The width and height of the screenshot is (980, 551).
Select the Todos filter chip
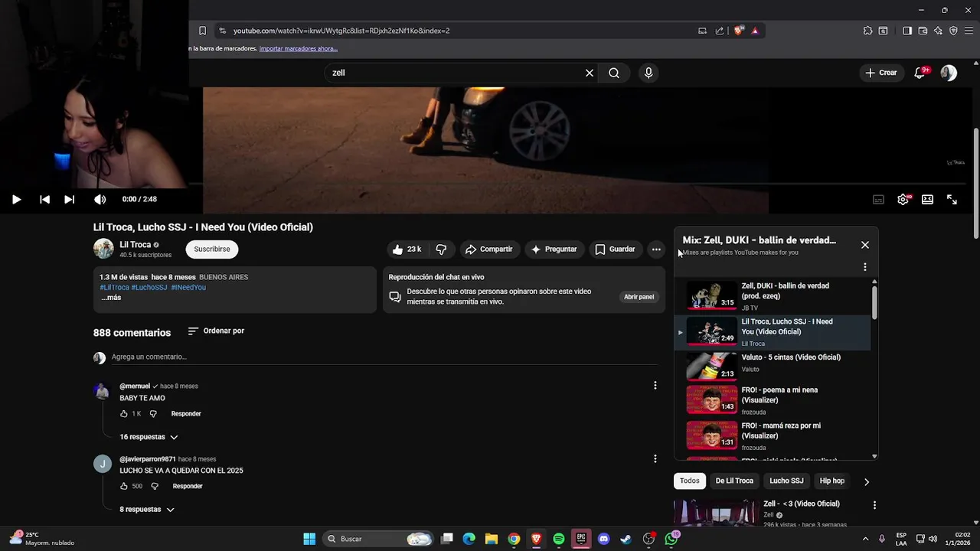[x=690, y=481]
